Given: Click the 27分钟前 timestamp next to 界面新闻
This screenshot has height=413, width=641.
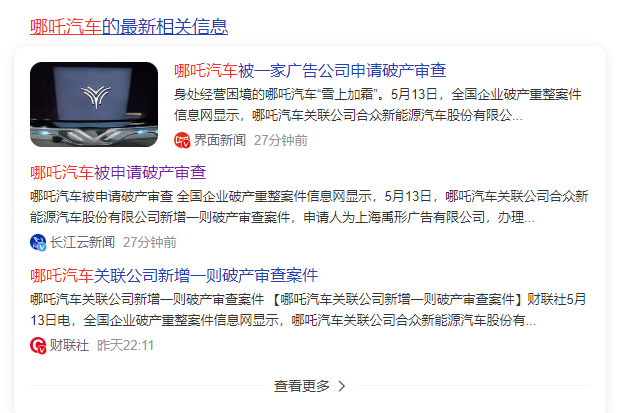Looking at the screenshot, I should [x=280, y=140].
